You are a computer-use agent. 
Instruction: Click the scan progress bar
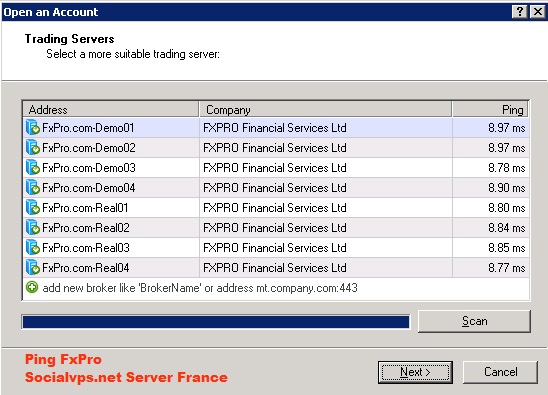(216, 322)
